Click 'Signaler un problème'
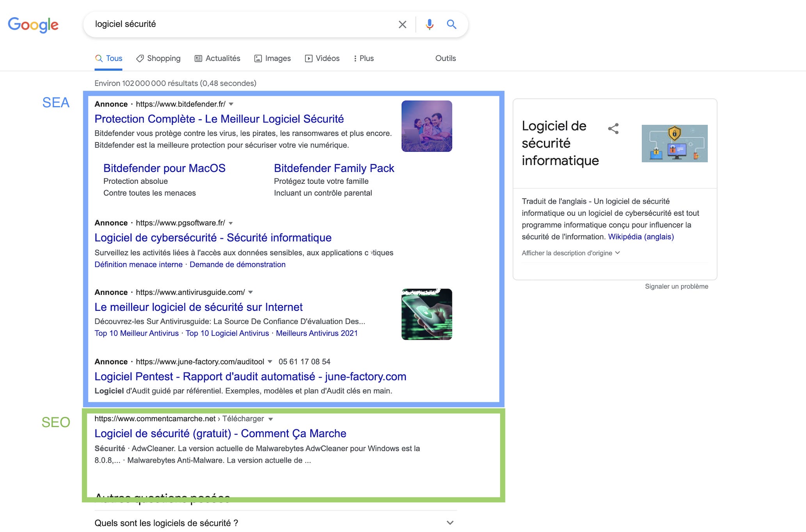Viewport: 806px width, 532px height. (676, 286)
